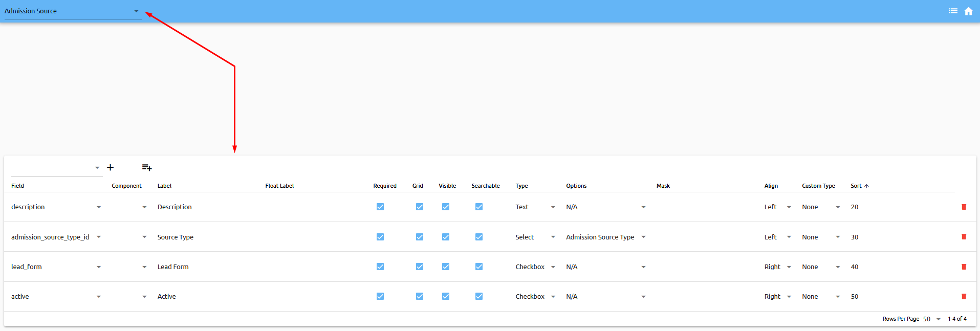The width and height of the screenshot is (980, 331).
Task: Delete the active row
Action: 964,297
